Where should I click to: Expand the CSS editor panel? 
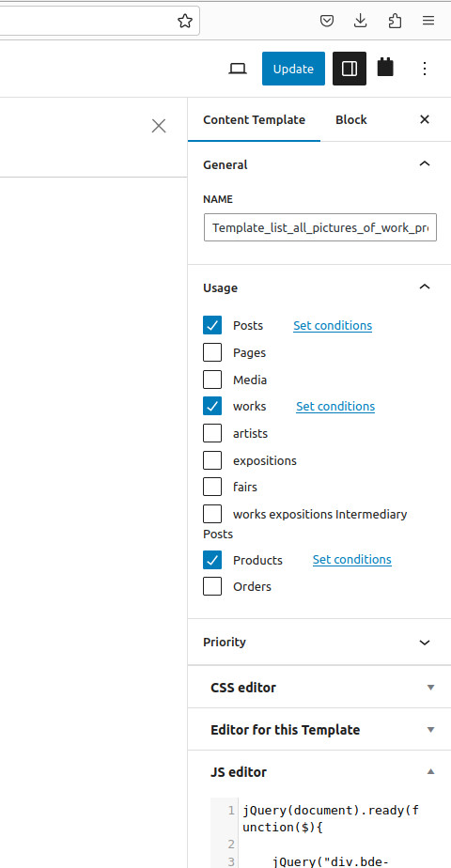tap(319, 688)
